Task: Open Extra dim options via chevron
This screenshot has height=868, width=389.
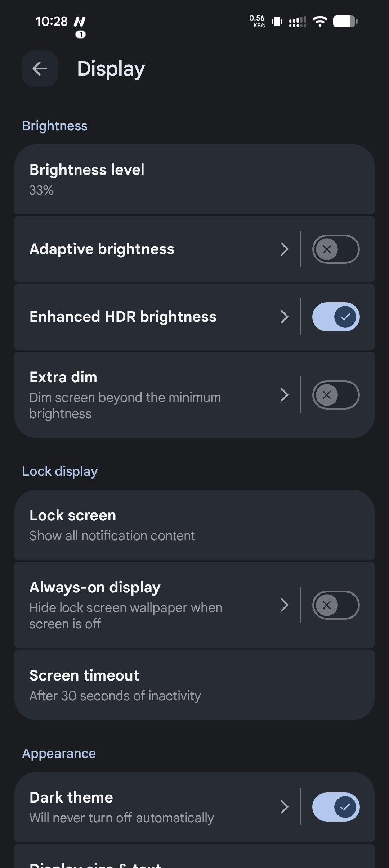Action: pos(285,395)
